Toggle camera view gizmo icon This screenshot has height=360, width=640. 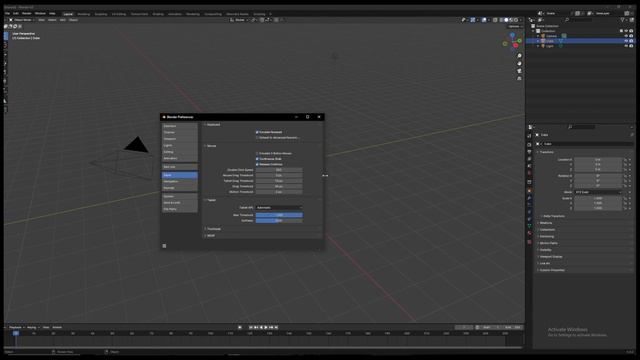[519, 71]
